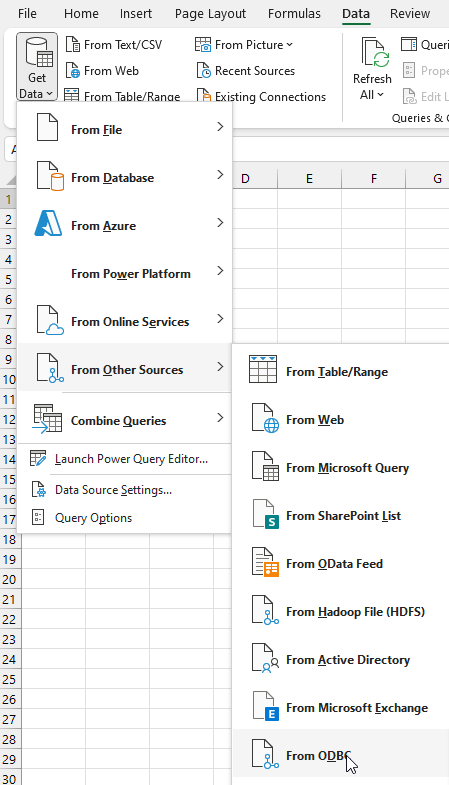Image resolution: width=449 pixels, height=785 pixels.
Task: Click the Launch Power Query Editor icon
Action: pos(38,458)
